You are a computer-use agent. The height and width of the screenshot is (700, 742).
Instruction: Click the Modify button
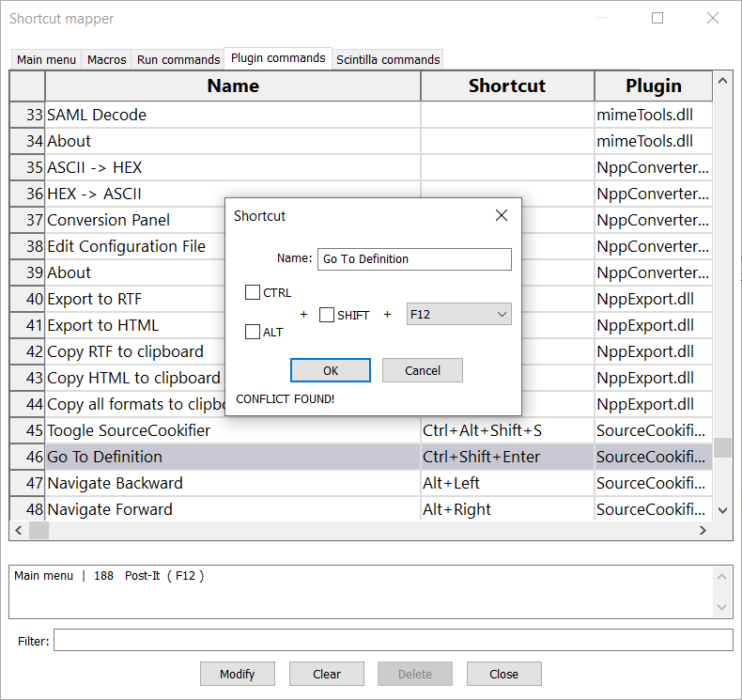pos(237,674)
